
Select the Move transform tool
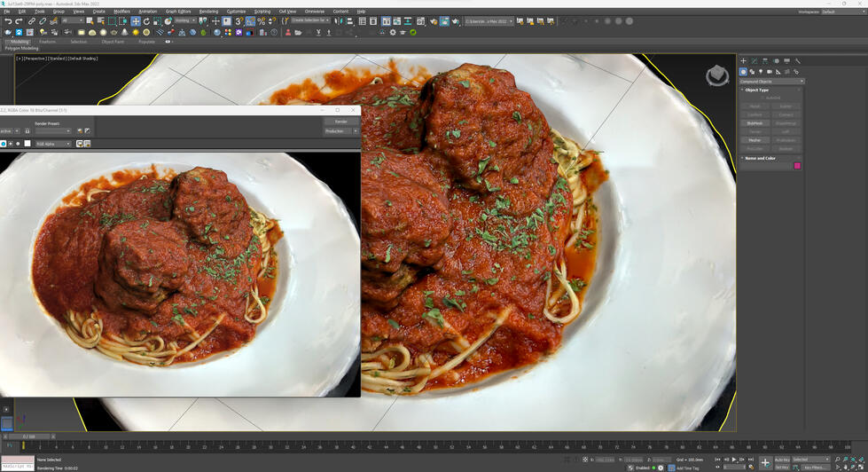[136, 21]
